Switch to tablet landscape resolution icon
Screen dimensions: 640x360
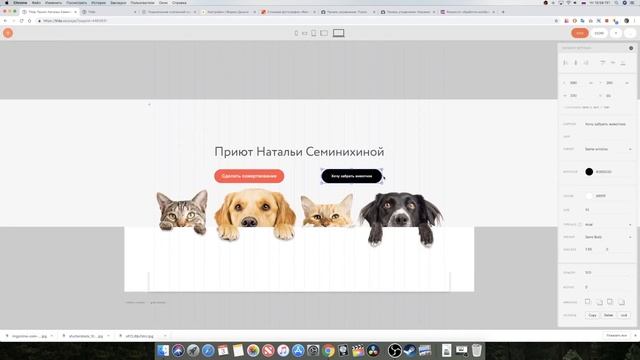tap(324, 33)
